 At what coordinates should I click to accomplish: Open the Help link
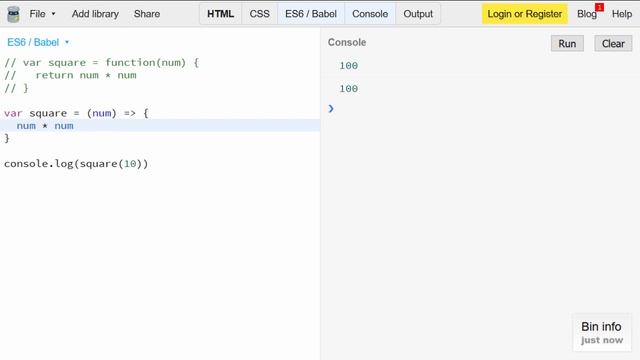tap(622, 14)
